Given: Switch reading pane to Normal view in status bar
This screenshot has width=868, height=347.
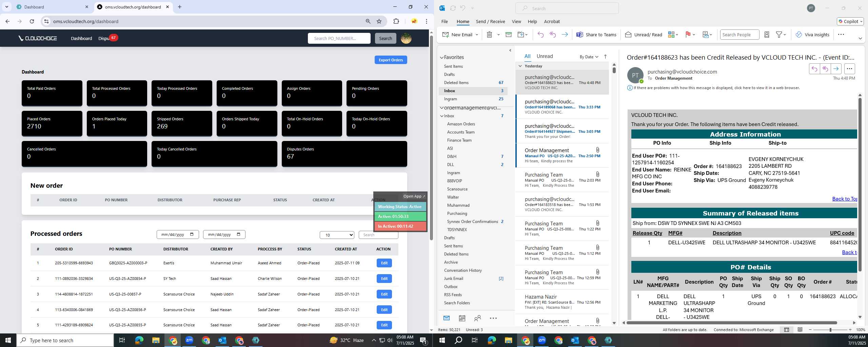Looking at the screenshot, I should pos(787,330).
